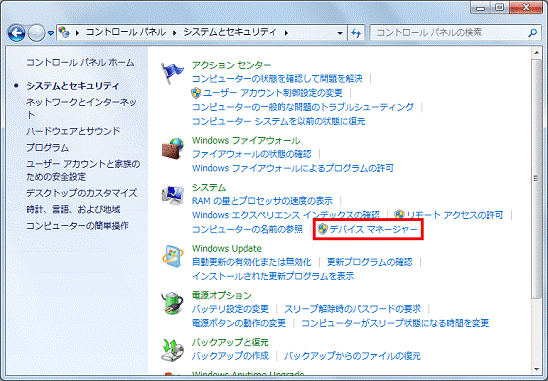Click the magnifier search icon
548x381 pixels.
click(x=532, y=33)
